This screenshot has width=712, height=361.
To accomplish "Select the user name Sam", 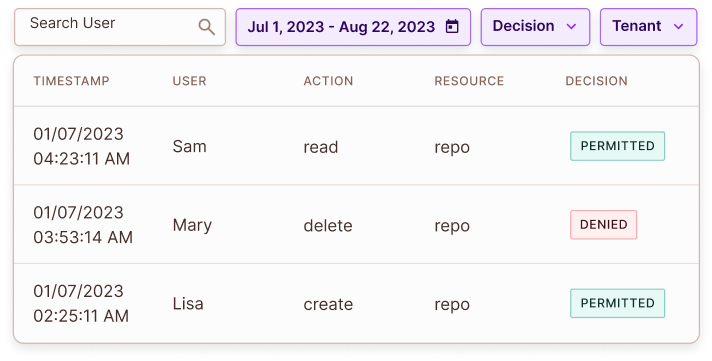I will pyautogui.click(x=189, y=147).
